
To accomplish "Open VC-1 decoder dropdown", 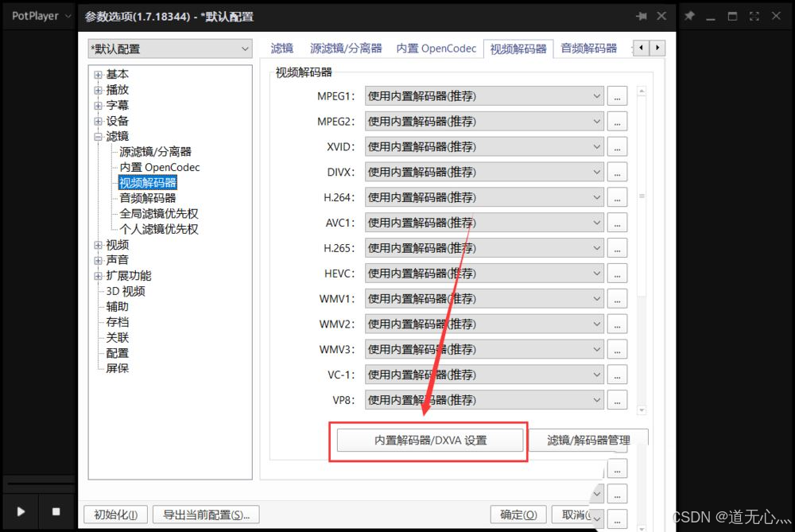I will click(484, 375).
